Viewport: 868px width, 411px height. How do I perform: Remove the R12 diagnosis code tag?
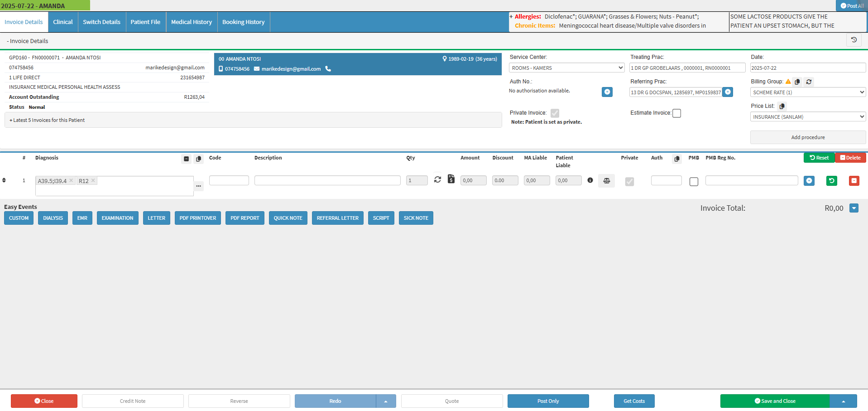(x=93, y=180)
